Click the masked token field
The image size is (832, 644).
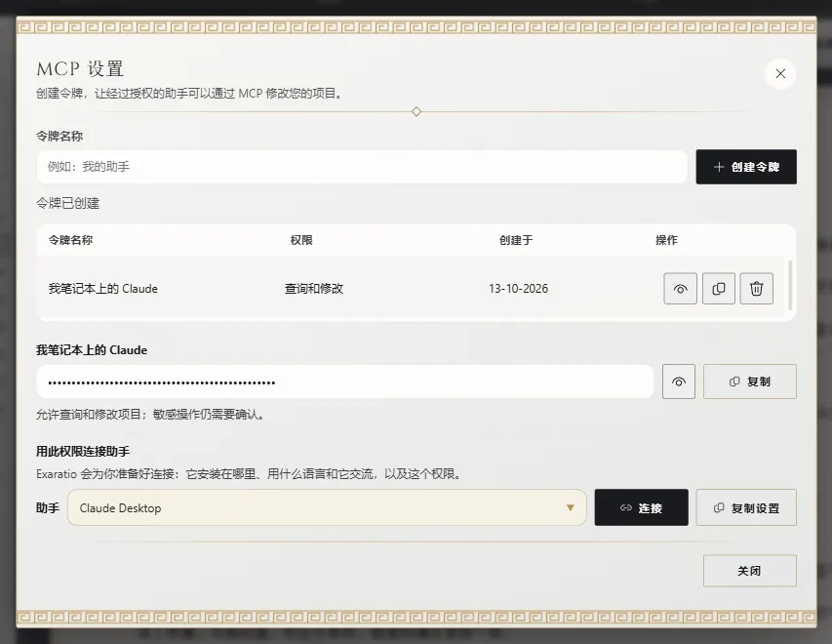[x=345, y=382]
